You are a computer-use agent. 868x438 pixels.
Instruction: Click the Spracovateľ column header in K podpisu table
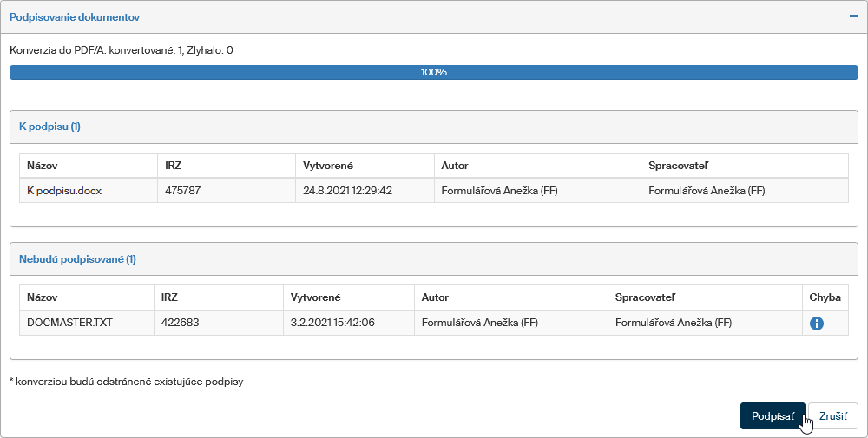click(x=679, y=165)
